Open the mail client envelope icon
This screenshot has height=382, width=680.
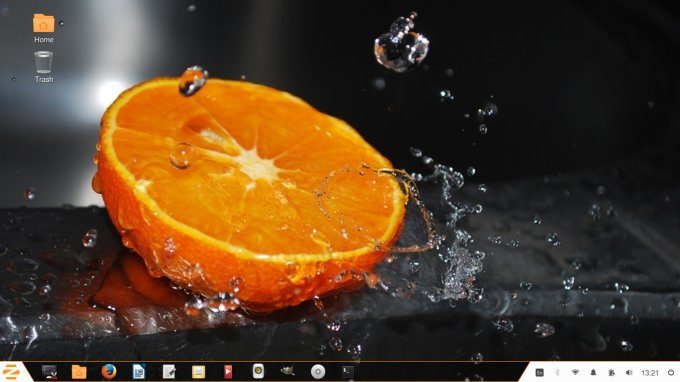[198, 372]
